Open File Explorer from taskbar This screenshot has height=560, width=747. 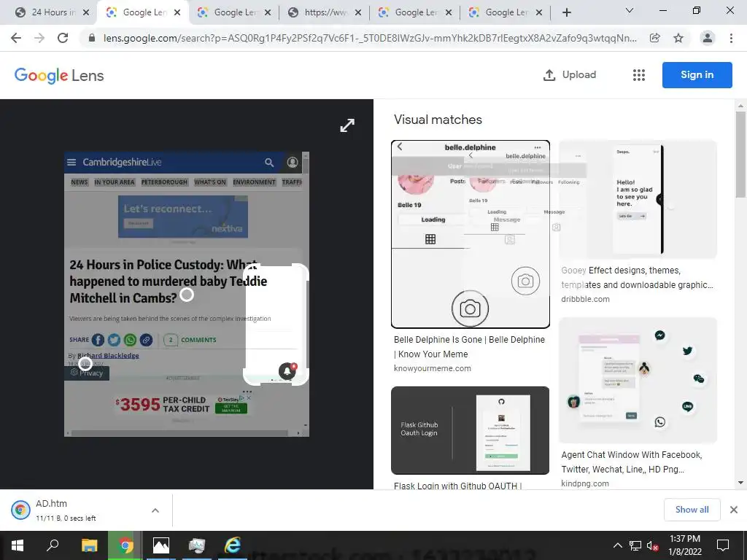89,545
